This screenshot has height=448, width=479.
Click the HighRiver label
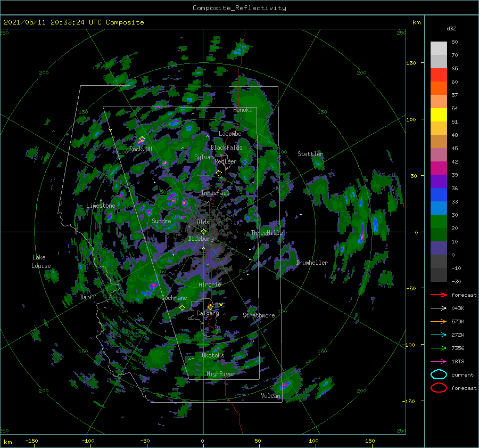(x=221, y=374)
